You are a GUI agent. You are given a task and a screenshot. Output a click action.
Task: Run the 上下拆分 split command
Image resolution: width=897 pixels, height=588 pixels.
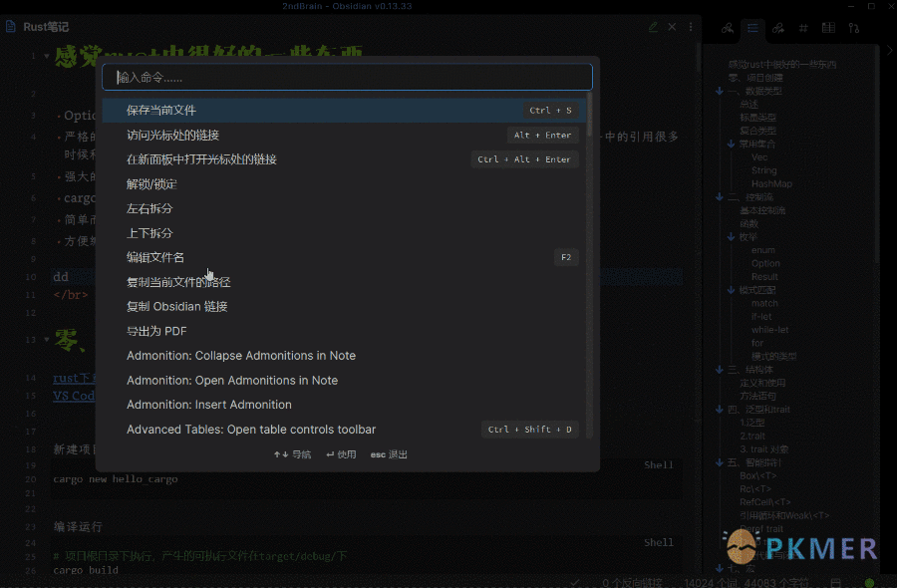pyautogui.click(x=345, y=233)
